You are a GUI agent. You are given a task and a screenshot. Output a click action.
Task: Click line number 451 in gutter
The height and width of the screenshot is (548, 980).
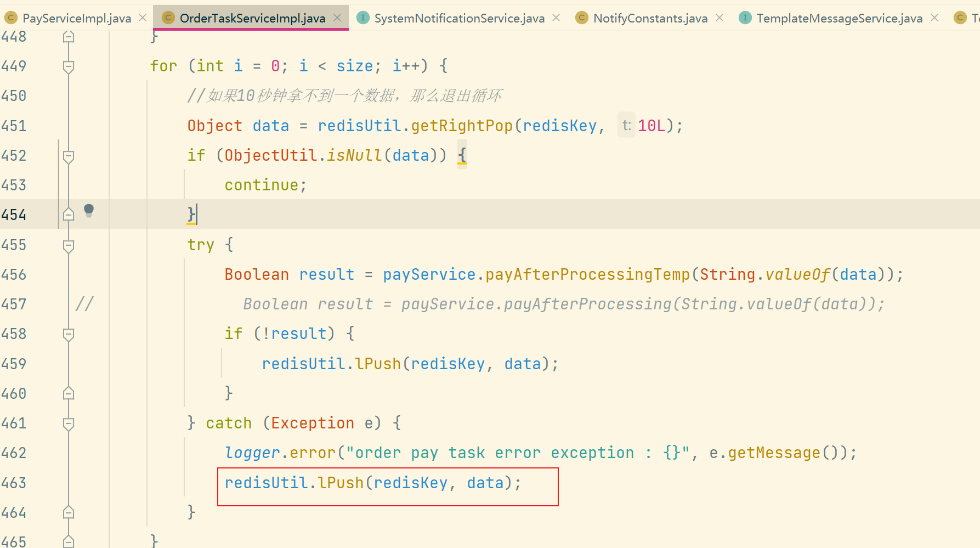point(14,126)
